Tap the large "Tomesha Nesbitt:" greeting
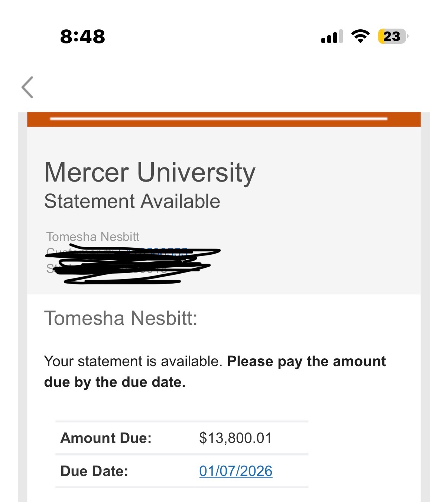448x502 pixels. (121, 318)
